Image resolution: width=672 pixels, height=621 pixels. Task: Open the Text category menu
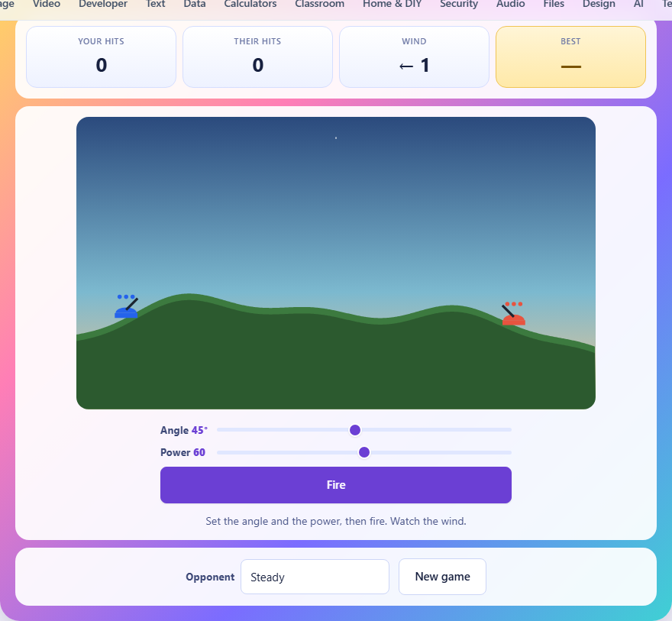[x=155, y=5]
